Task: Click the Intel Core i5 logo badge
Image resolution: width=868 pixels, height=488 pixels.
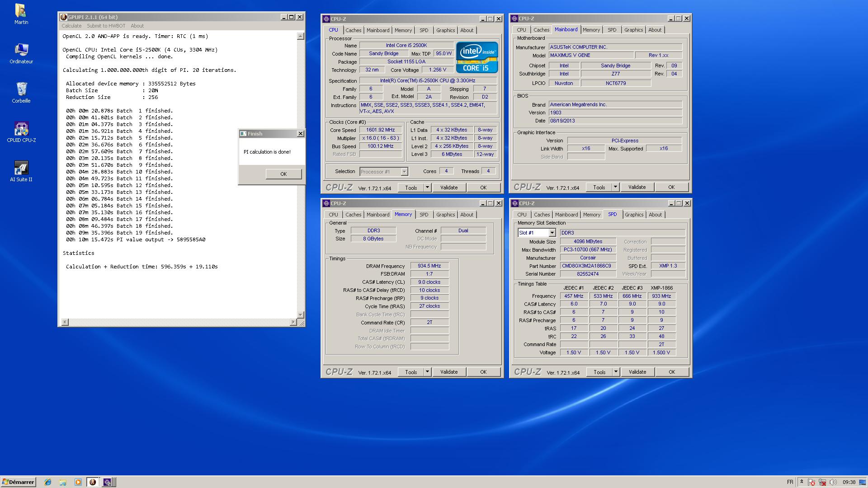Action: [x=477, y=57]
